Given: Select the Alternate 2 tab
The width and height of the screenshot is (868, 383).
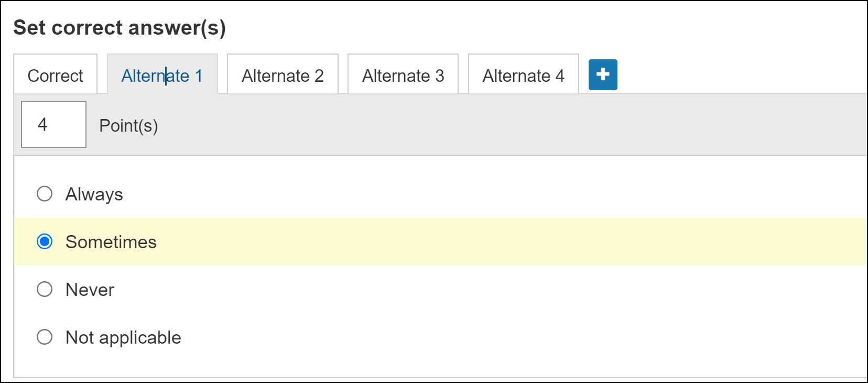Looking at the screenshot, I should click(x=283, y=76).
